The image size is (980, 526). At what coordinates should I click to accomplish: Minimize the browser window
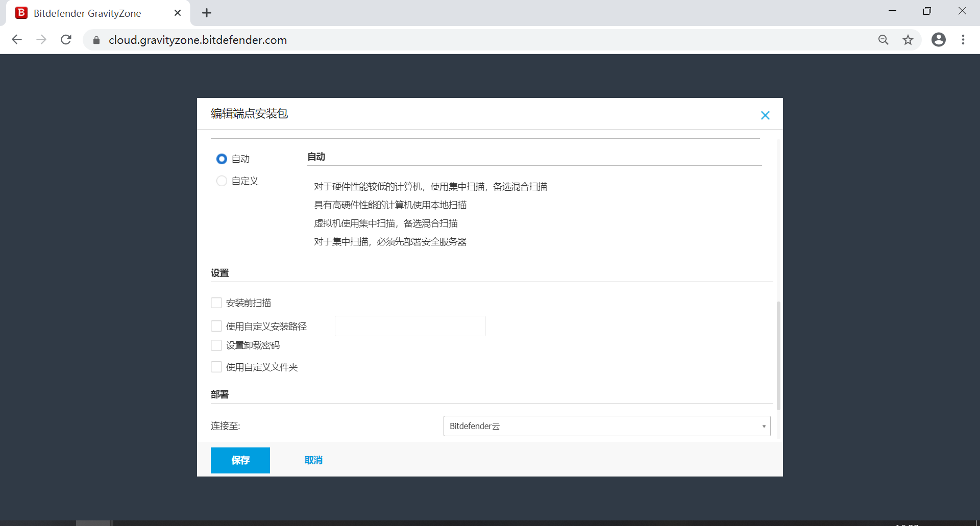click(x=892, y=11)
